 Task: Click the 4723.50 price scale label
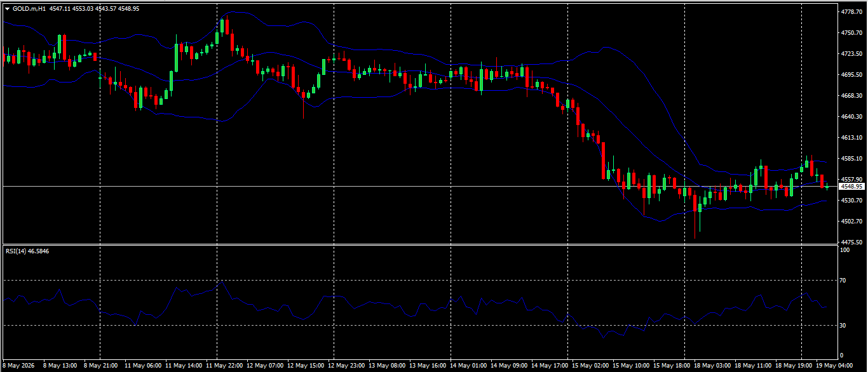[x=850, y=54]
